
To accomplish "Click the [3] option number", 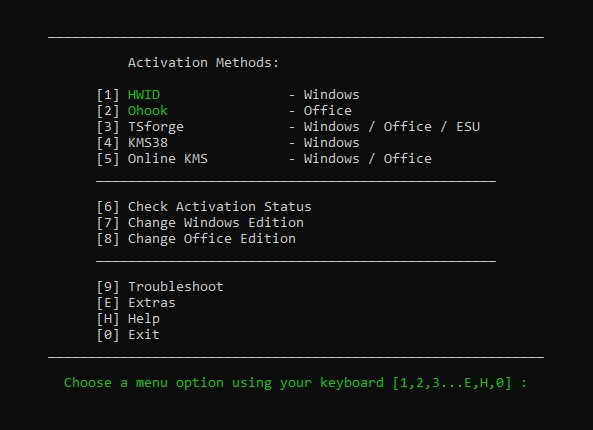I will click(108, 127).
